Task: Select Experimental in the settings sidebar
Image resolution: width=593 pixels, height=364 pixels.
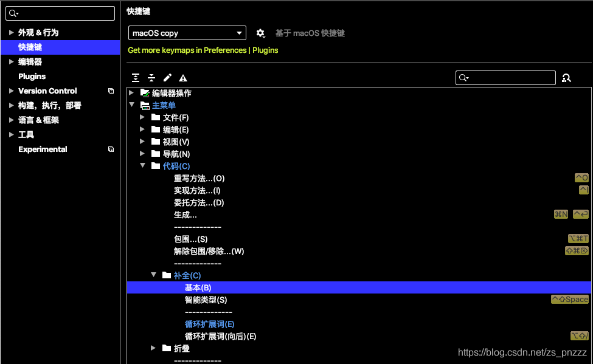Action: coord(43,149)
